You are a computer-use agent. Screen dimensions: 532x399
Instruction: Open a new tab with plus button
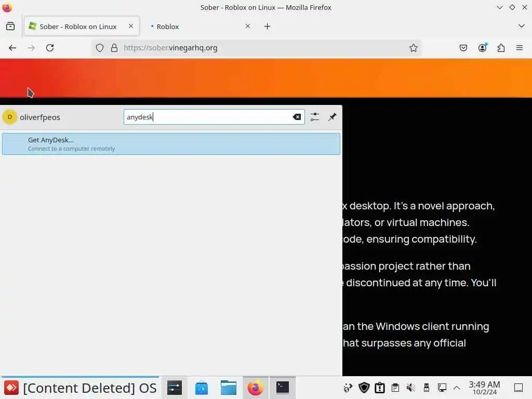pos(268,26)
